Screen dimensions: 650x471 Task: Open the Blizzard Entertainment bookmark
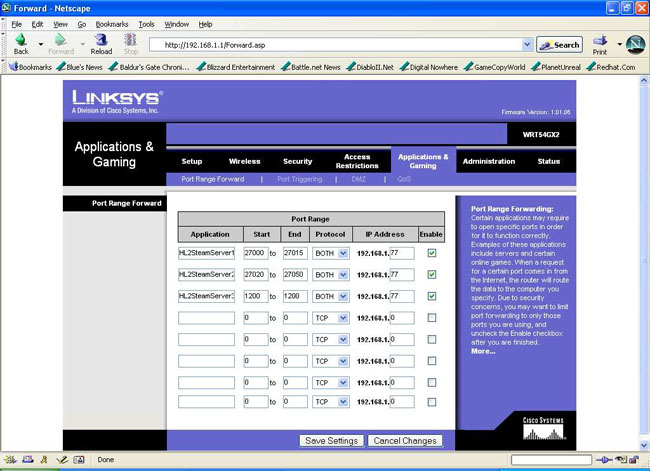click(235, 67)
